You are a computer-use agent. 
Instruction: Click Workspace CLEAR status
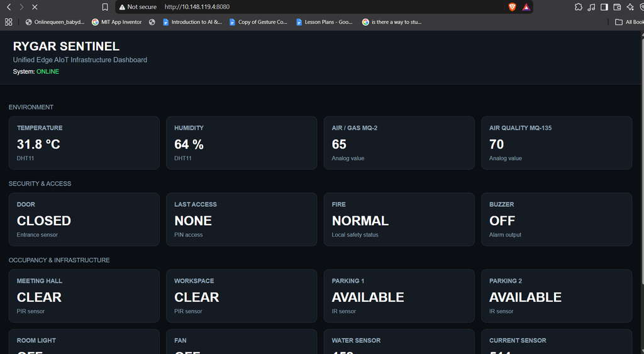[197, 297]
